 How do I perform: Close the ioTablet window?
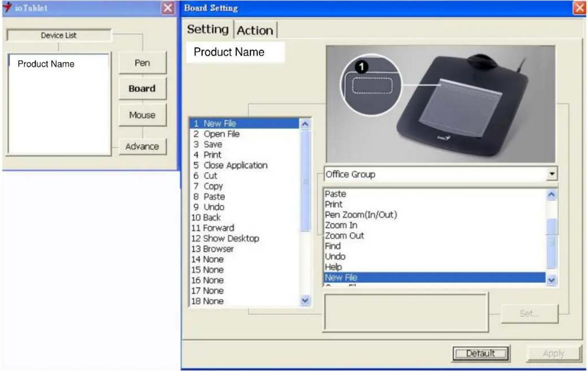point(168,8)
